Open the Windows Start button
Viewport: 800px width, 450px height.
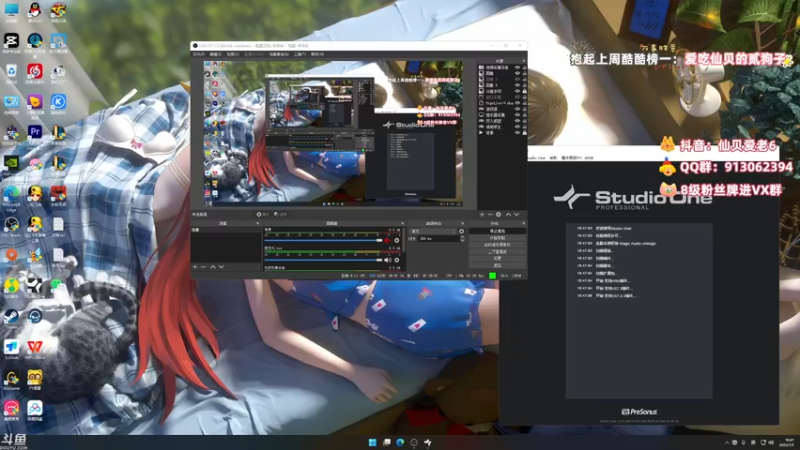372,442
